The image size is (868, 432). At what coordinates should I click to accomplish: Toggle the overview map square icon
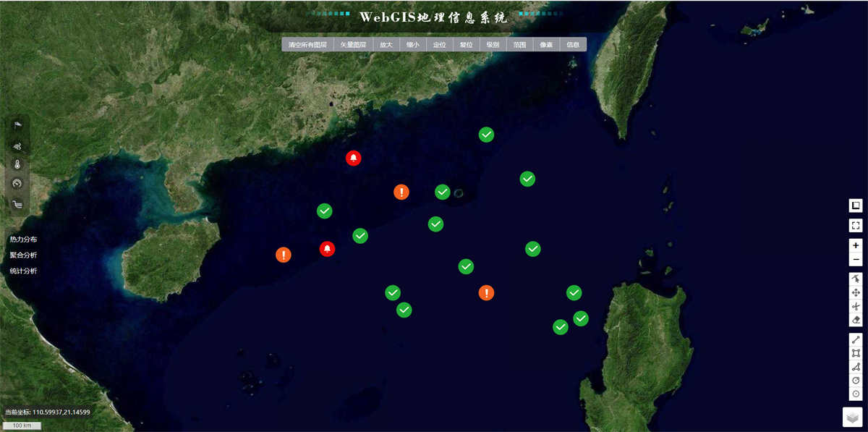click(x=856, y=206)
